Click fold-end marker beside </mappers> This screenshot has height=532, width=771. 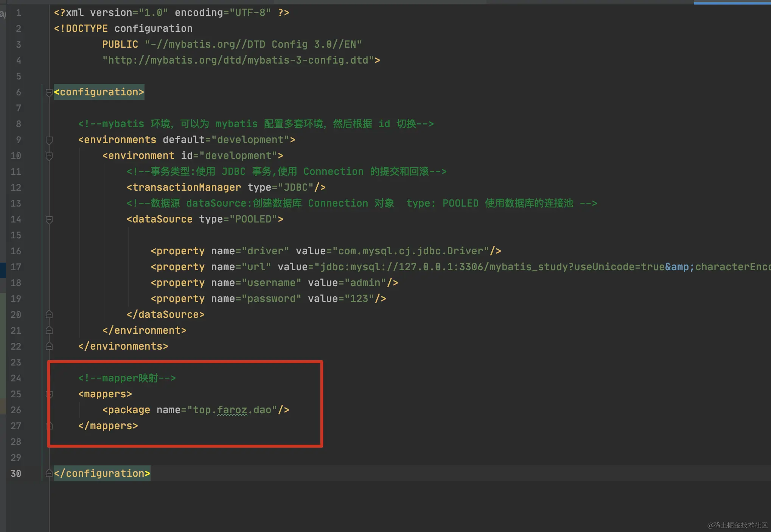click(49, 426)
